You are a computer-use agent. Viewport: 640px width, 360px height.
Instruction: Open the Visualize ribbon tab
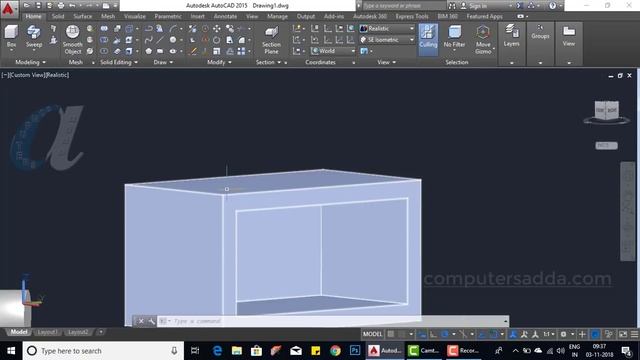tap(135, 16)
